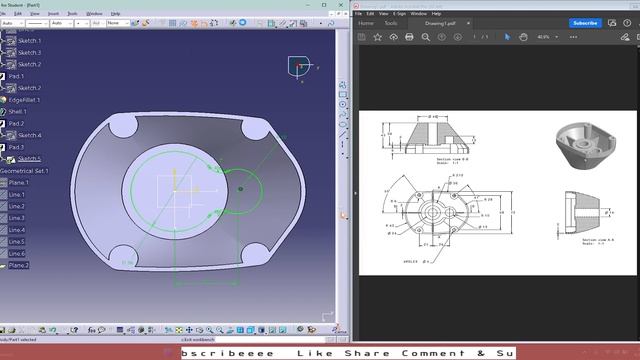640x360 pixels.
Task: Select Line.4 in the tree
Action: (17, 230)
